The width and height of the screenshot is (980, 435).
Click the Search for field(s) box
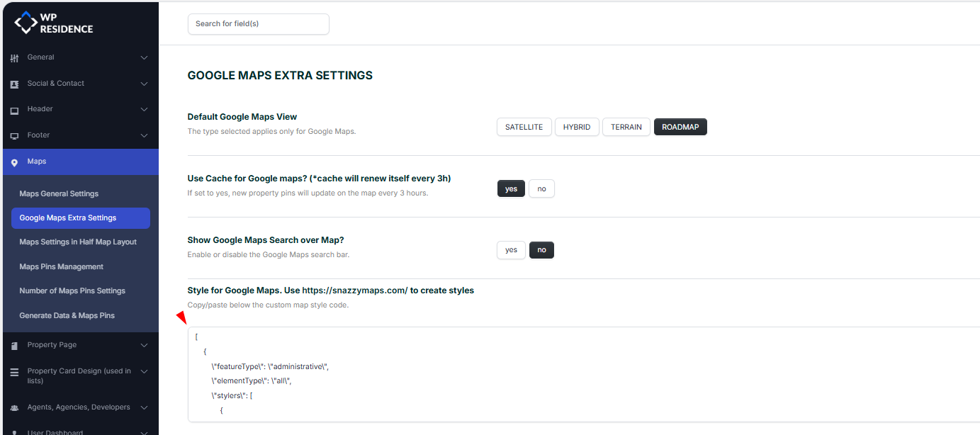coord(258,23)
